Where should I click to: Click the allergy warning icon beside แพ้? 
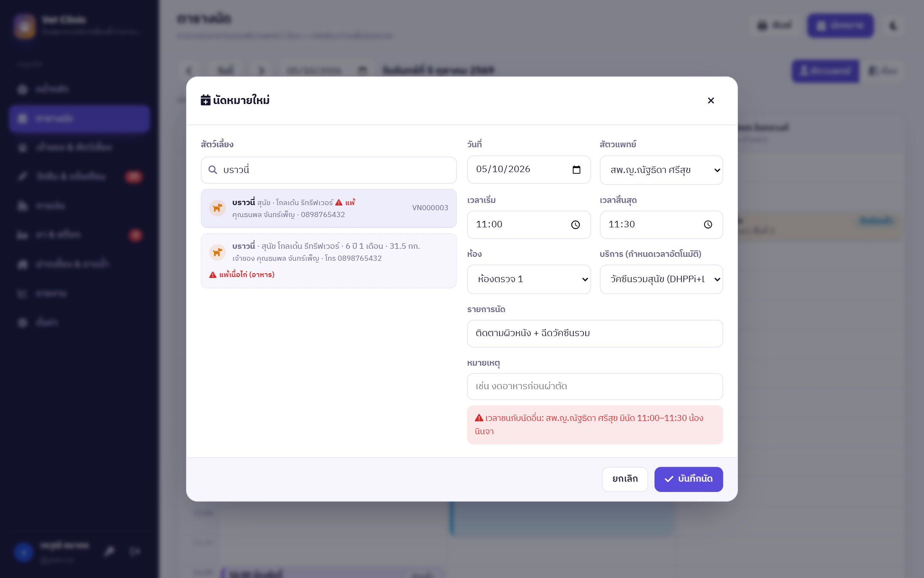(x=339, y=203)
